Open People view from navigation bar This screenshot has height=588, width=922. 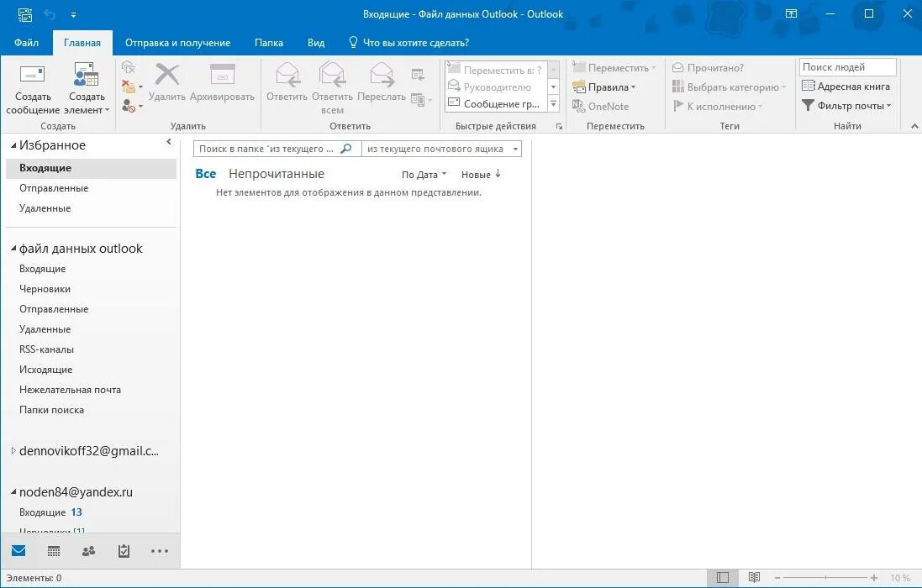pyautogui.click(x=89, y=551)
